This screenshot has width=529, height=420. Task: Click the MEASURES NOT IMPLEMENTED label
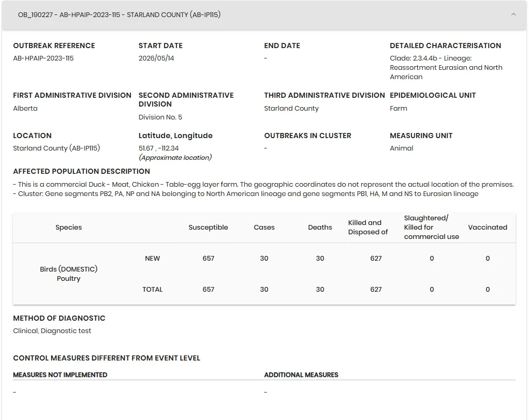[60, 375]
